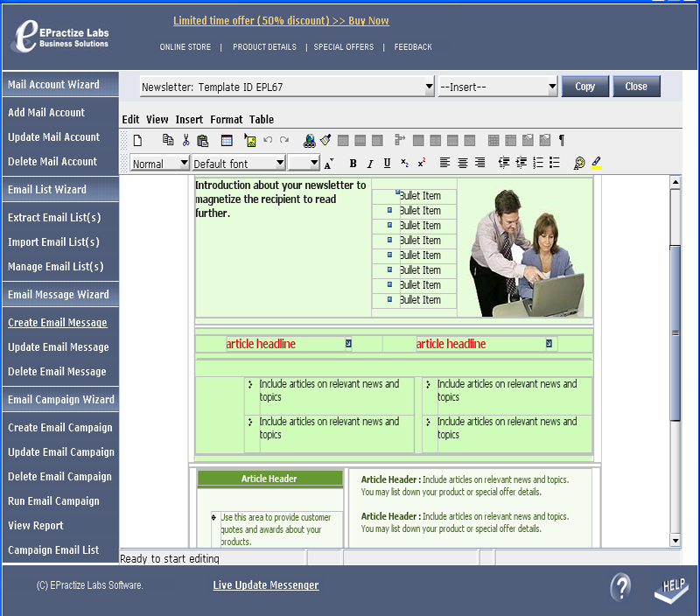Click the Insert table icon

227,141
